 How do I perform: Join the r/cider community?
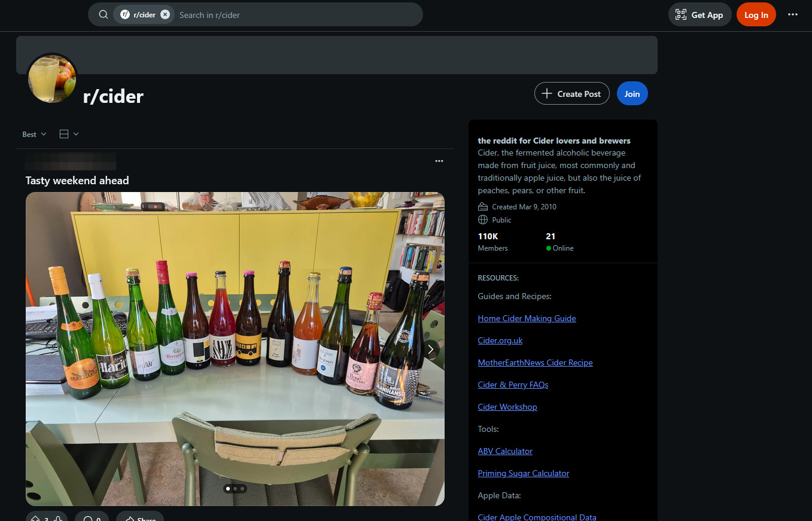(x=632, y=93)
